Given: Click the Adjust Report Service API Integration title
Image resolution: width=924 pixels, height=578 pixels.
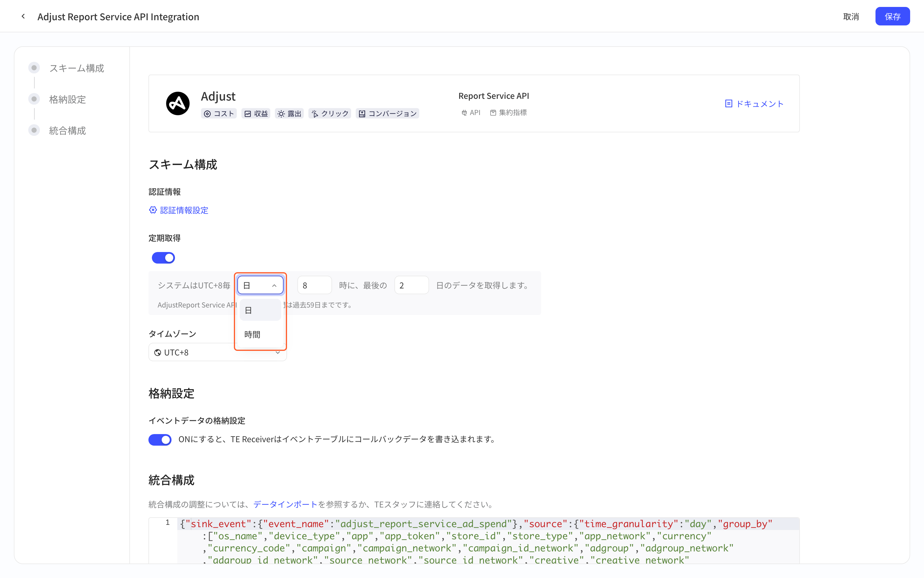Looking at the screenshot, I should point(118,16).
